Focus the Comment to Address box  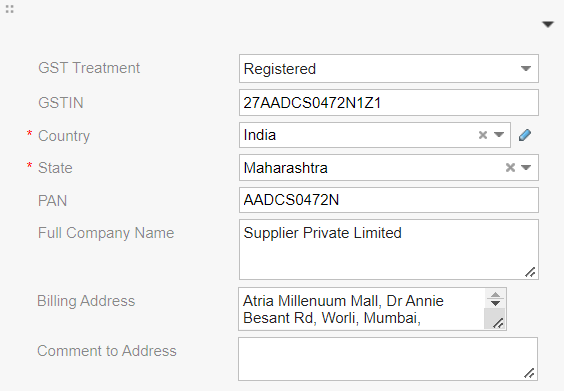388,359
